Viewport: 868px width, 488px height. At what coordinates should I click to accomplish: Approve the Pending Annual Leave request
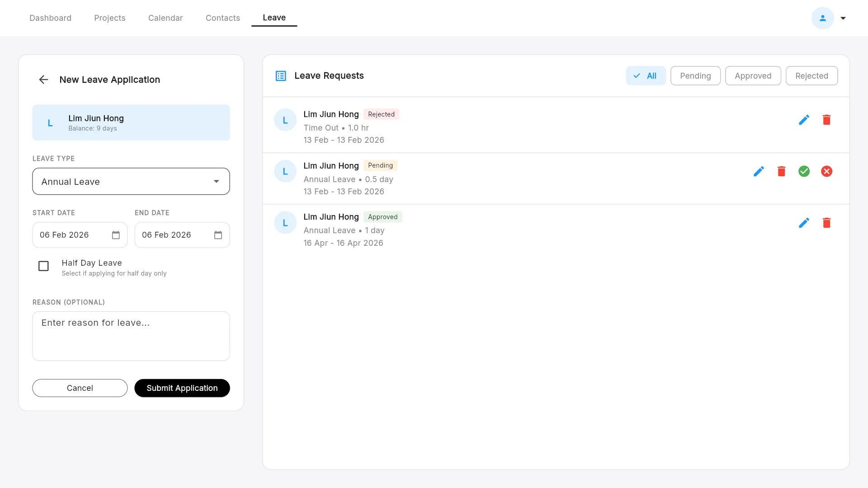pos(804,171)
